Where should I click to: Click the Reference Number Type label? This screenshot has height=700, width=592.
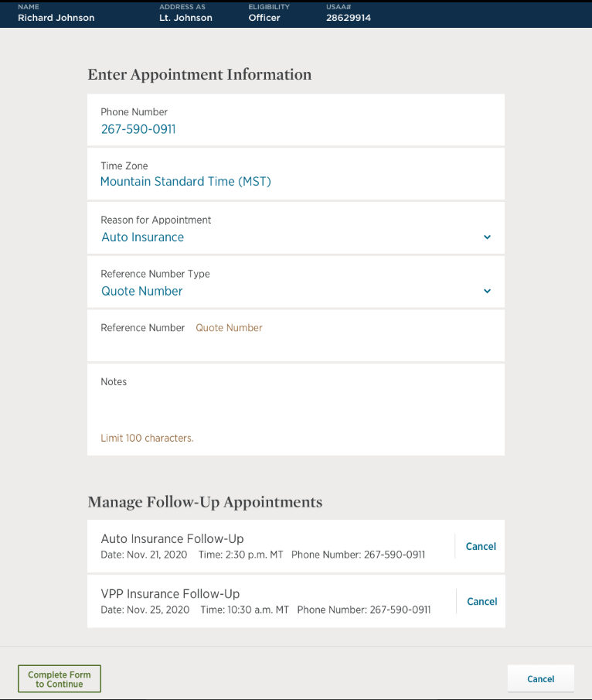pyautogui.click(x=155, y=274)
